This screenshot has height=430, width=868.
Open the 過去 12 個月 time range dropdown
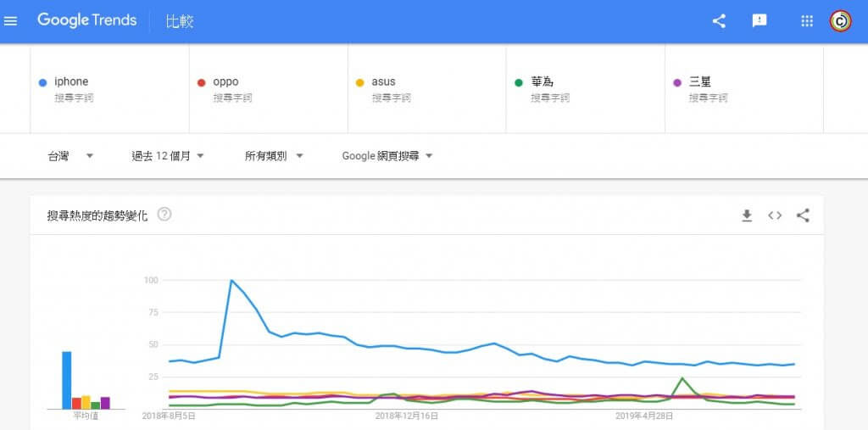[168, 156]
